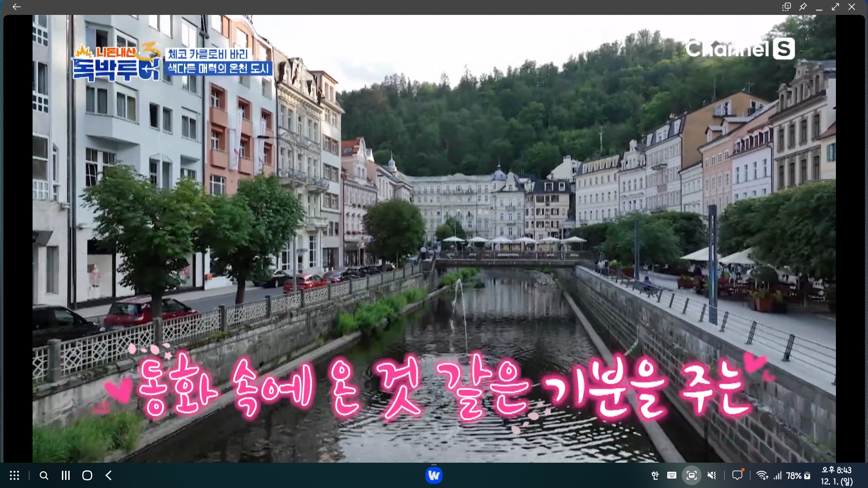This screenshot has width=868, height=488.
Task: Expand the window to fullscreen
Action: click(835, 7)
